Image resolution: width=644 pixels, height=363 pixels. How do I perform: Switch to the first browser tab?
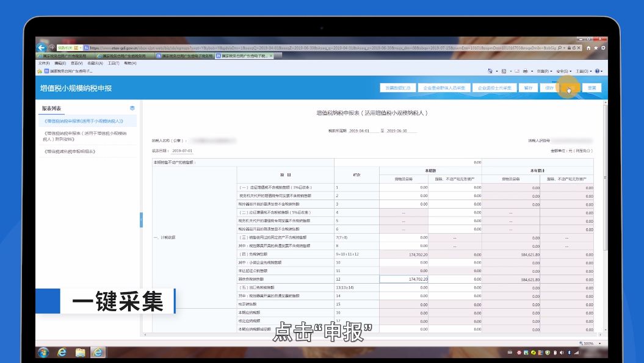pyautogui.click(x=65, y=56)
